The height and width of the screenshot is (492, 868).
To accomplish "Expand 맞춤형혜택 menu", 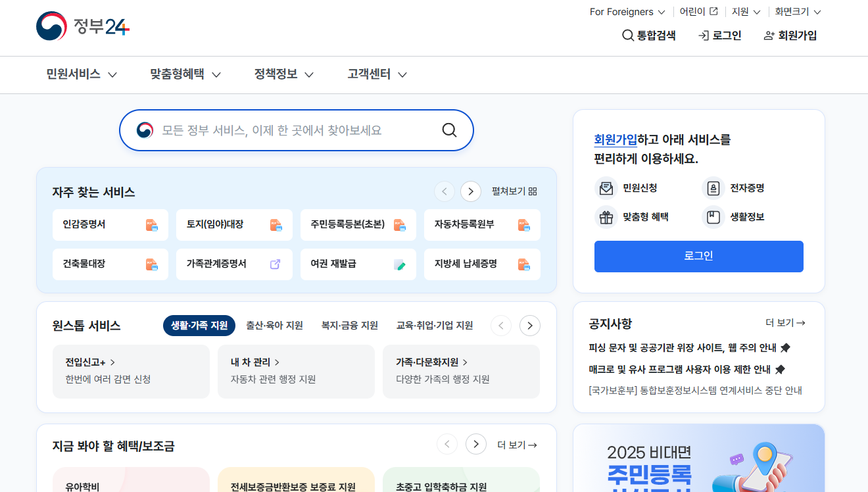I will (x=185, y=74).
